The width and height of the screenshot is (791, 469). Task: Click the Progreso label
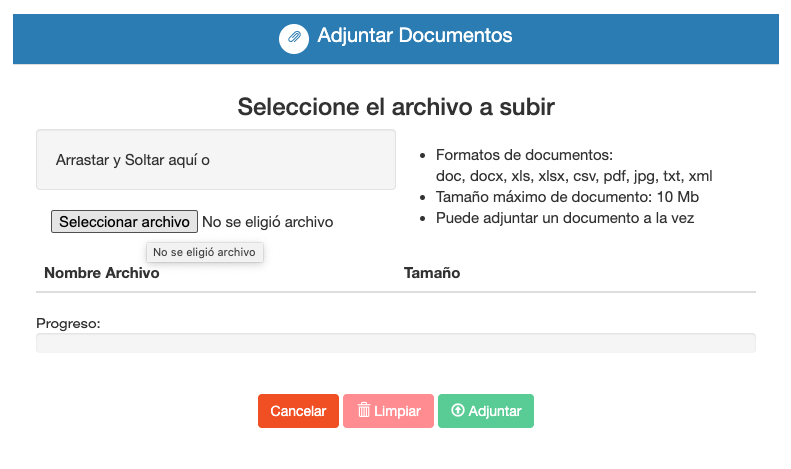coord(68,323)
